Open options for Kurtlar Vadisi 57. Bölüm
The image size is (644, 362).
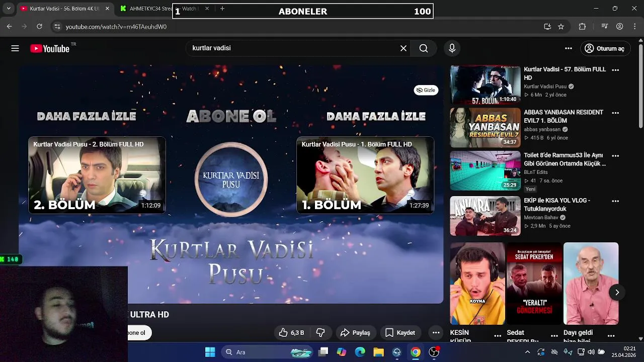(x=615, y=70)
